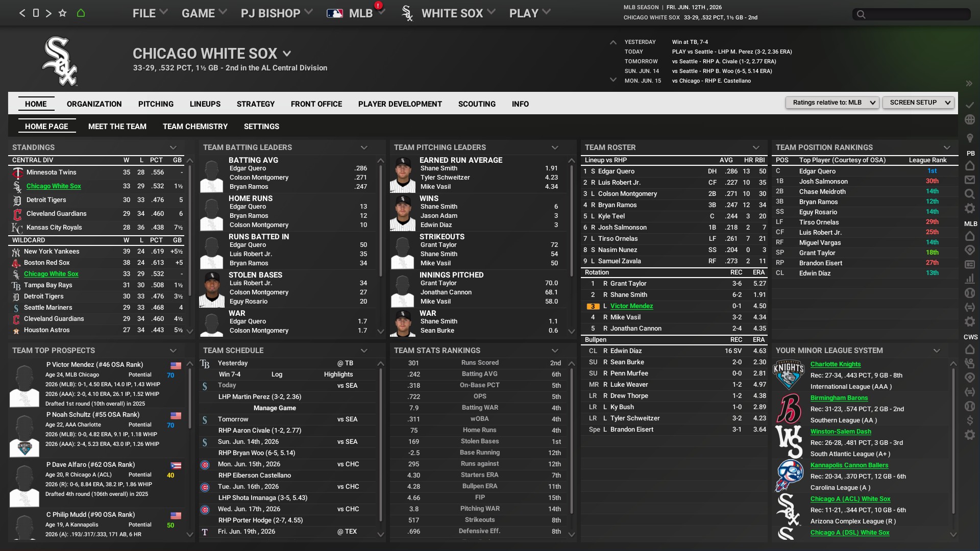Open the mail envelope icon in sidebar
This screenshot has height=551, width=980.
click(970, 180)
